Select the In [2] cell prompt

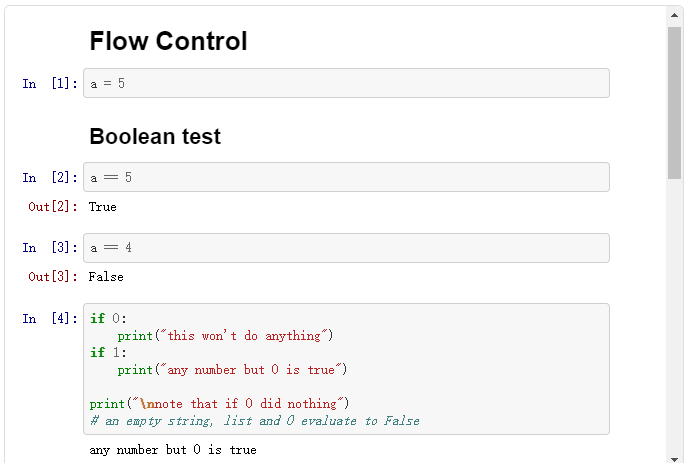pyautogui.click(x=50, y=178)
